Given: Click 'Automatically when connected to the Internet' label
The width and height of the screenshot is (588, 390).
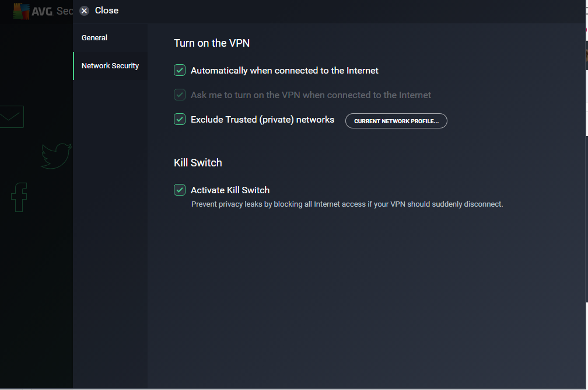Looking at the screenshot, I should pos(285,71).
